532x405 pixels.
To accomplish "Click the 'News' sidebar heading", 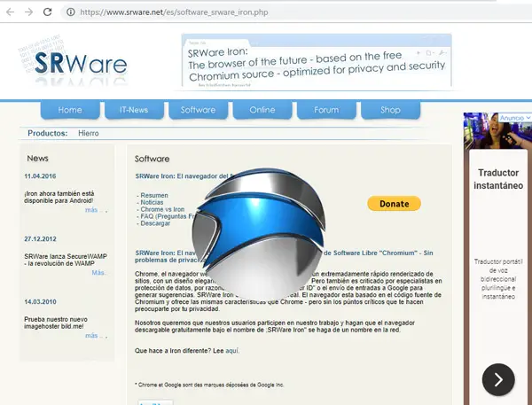I will (37, 159).
